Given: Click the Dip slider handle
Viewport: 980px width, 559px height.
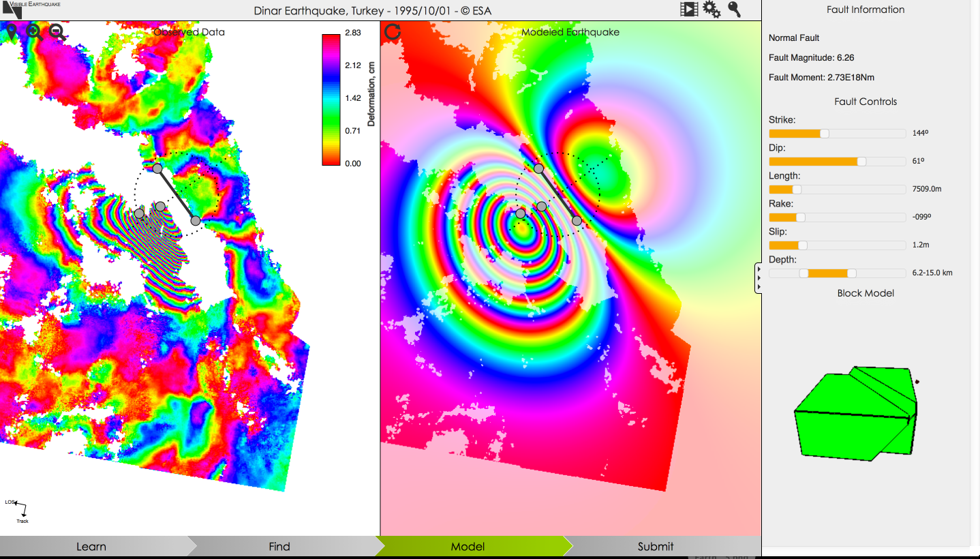Looking at the screenshot, I should (x=861, y=162).
